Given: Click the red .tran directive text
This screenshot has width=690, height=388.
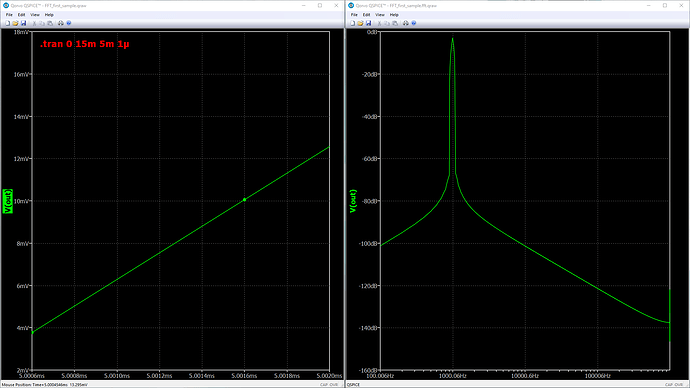Looking at the screenshot, I should (84, 44).
